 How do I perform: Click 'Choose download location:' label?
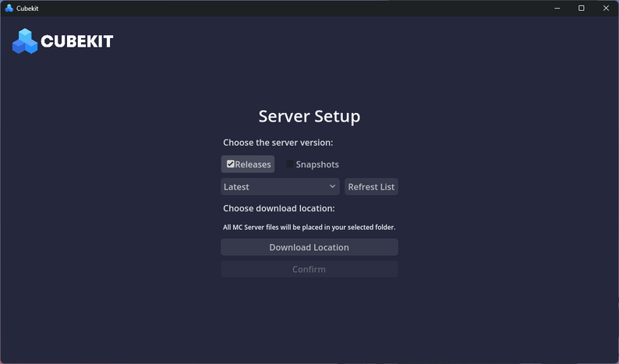(279, 208)
